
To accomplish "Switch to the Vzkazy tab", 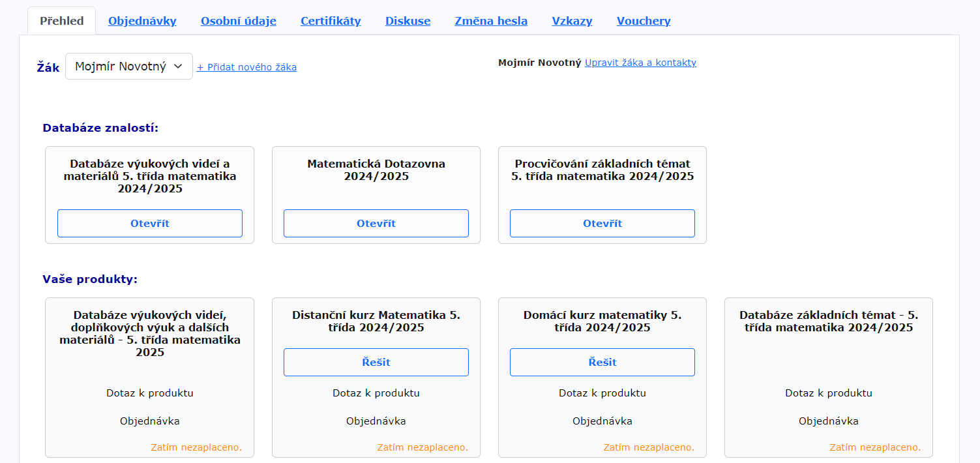I will click(572, 21).
